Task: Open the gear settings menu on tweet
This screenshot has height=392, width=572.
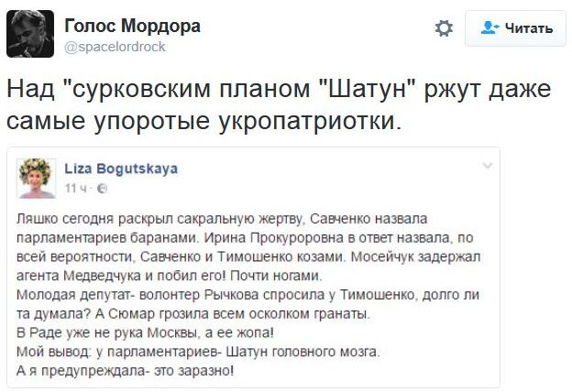Action: pos(444,28)
